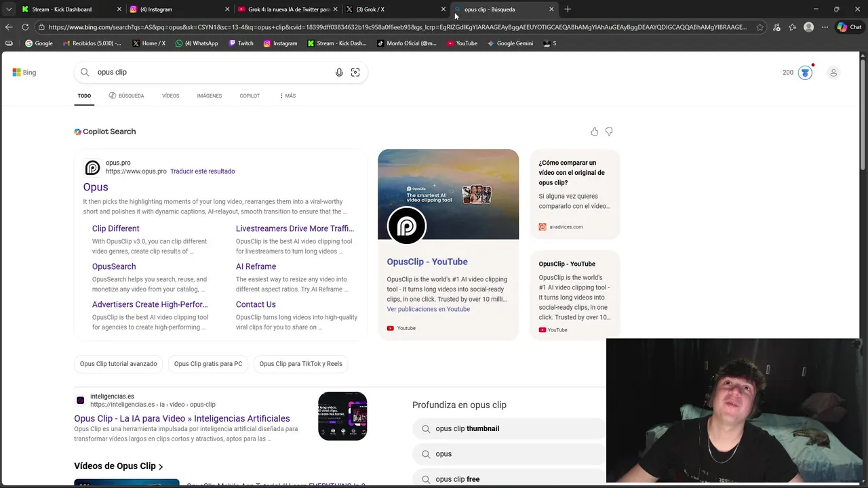The width and height of the screenshot is (868, 488).
Task: Open the Bing account profile icon
Action: click(833, 73)
